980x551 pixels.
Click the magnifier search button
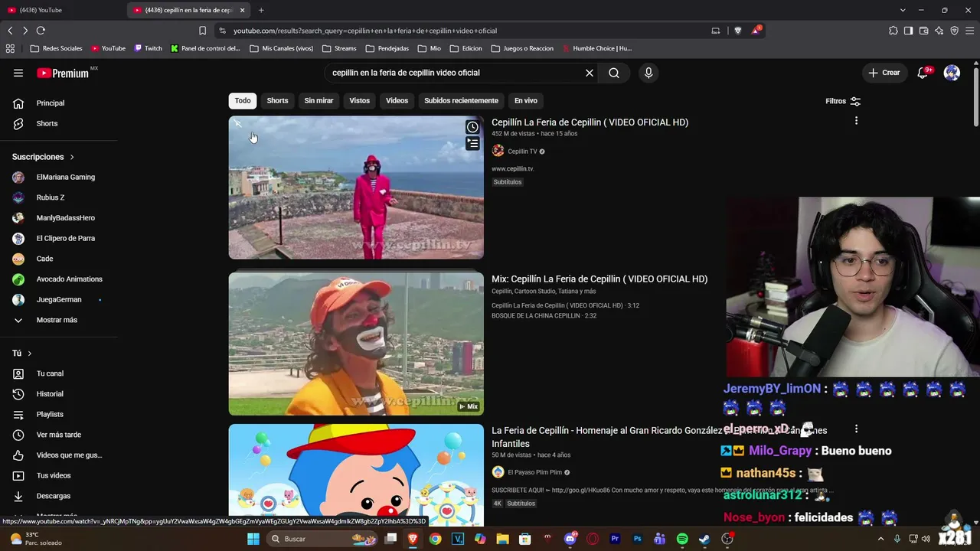(x=614, y=73)
